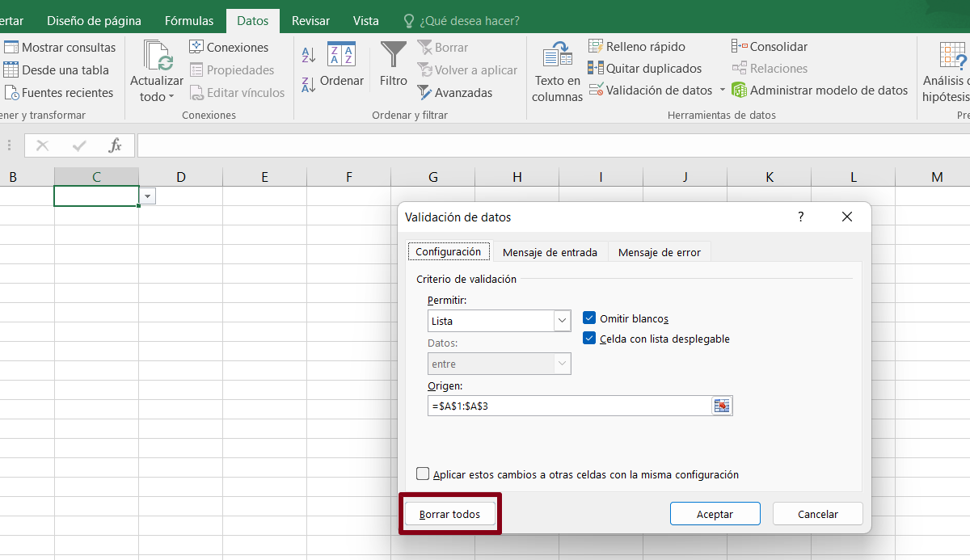The height and width of the screenshot is (560, 970).
Task: Expand the Actualizar todo dropdown arrow
Action: 171,98
